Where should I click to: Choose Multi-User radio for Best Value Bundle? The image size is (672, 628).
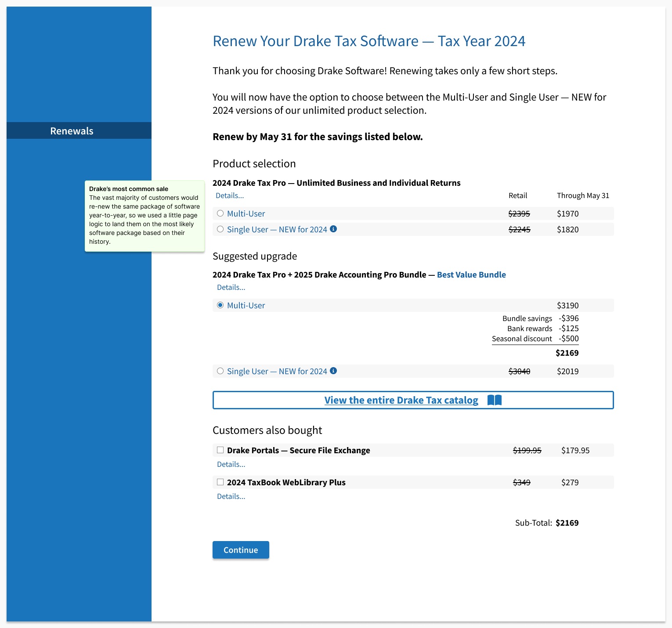point(220,305)
